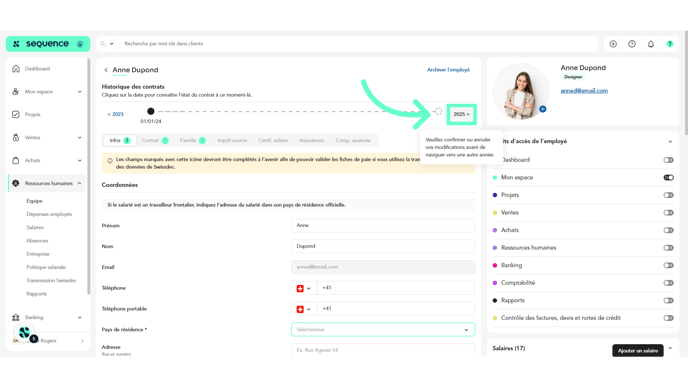
Task: Switch to the Assurances tab
Action: coord(312,140)
